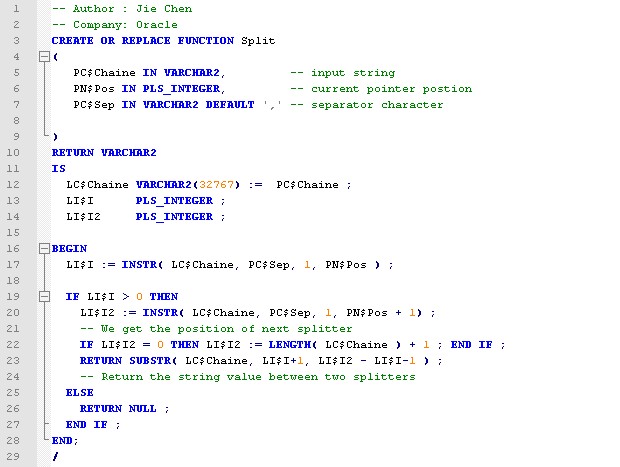Click the ELSE keyword on line 25
620x467 pixels.
coord(80,393)
